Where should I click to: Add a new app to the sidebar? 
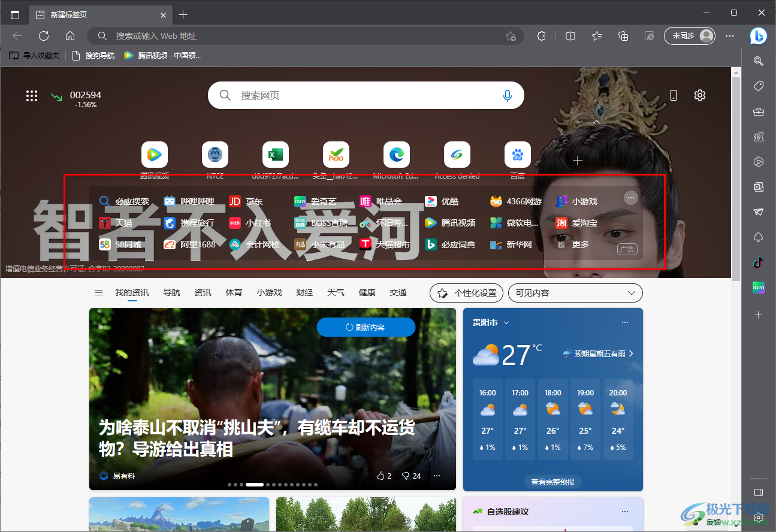(758, 315)
